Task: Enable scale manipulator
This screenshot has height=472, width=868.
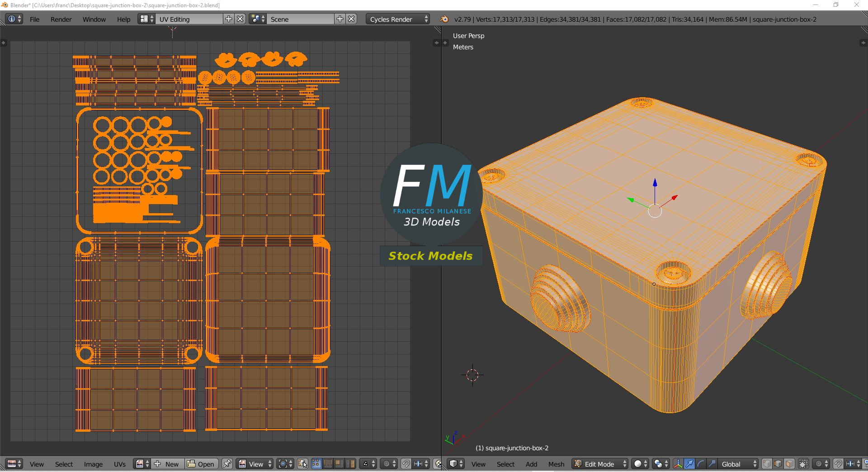Action: tap(712, 464)
